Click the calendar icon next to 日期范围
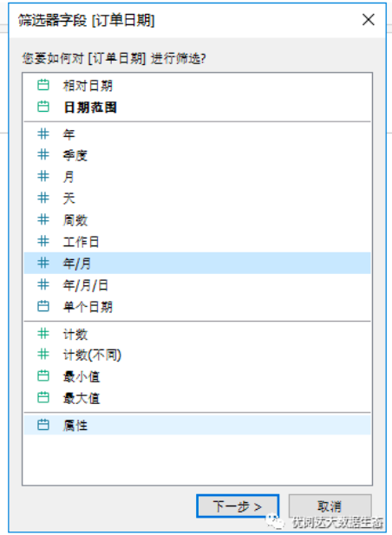The image size is (392, 535). click(x=43, y=107)
